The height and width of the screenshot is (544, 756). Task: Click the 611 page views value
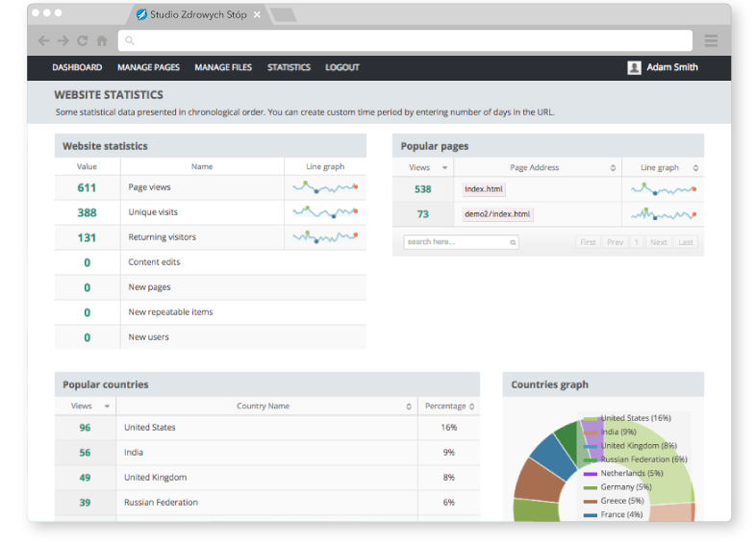coord(87,188)
